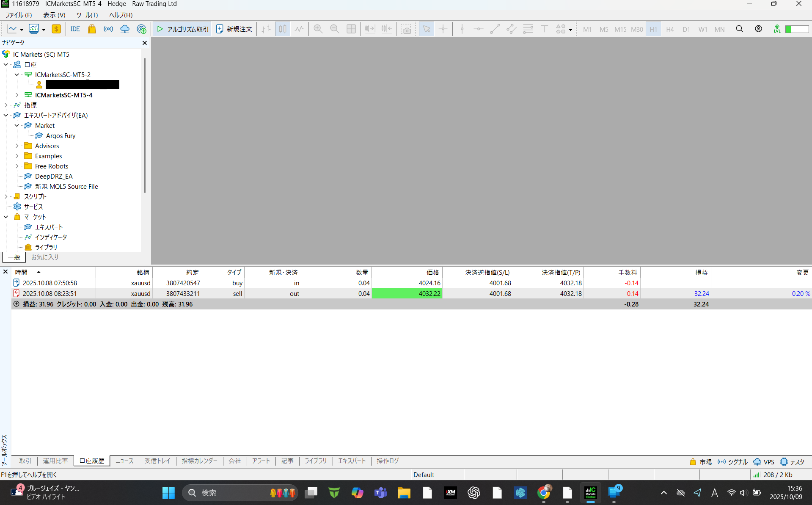Click the green connection level indicator bar
Screen dimensions: 812x505
pos(796,29)
